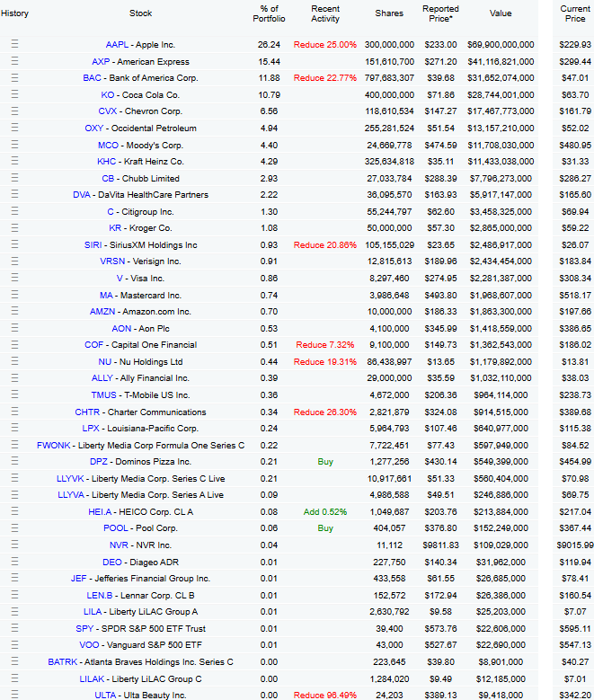594x700 pixels.
Task: Select 'Add 0.52%' for HEICO
Action: [325, 511]
